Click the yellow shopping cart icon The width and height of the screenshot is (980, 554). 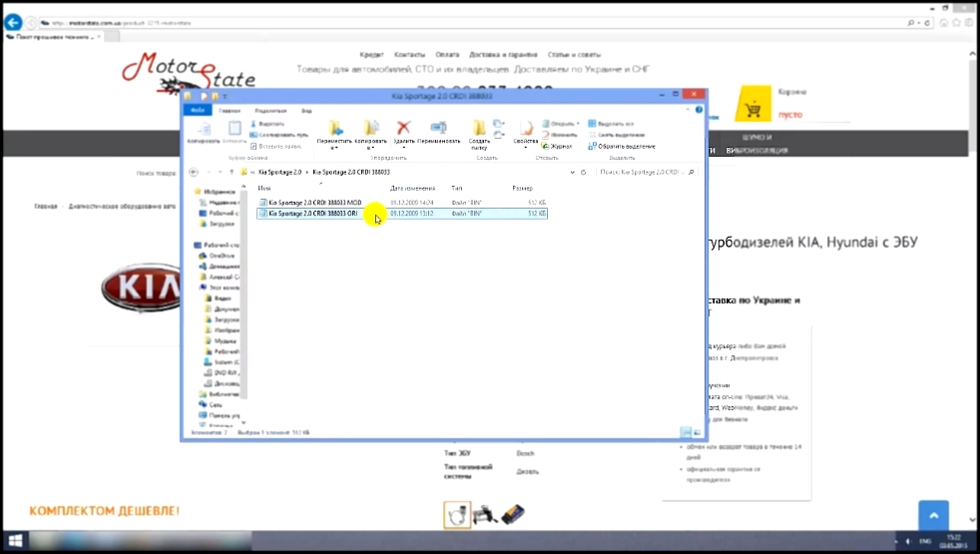click(x=753, y=104)
